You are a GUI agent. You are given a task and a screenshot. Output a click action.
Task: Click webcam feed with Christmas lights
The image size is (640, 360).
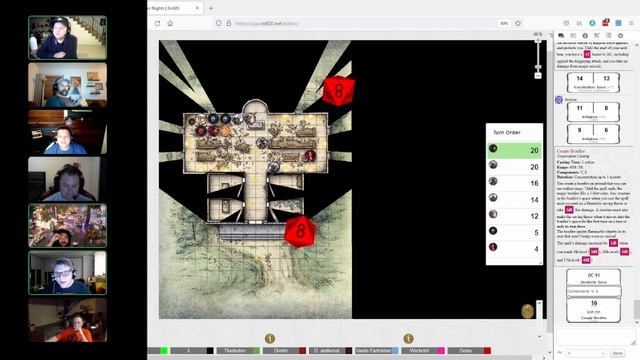(67, 226)
